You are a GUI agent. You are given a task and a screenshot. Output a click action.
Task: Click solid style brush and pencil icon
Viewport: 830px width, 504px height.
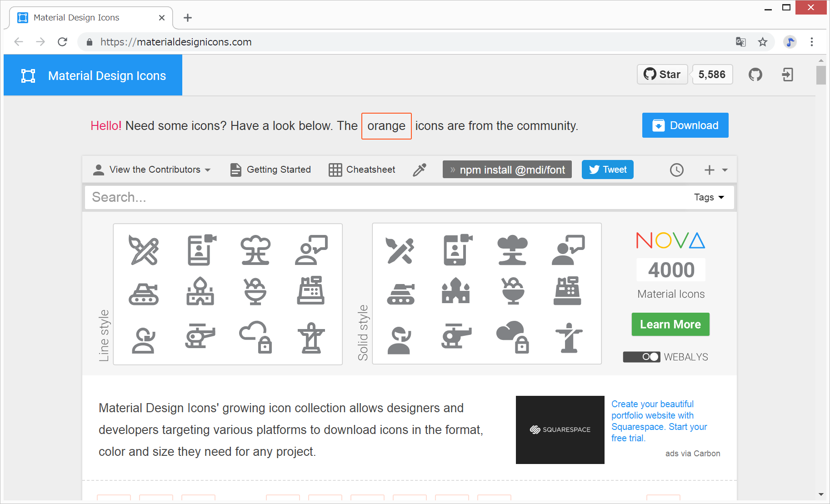click(400, 250)
